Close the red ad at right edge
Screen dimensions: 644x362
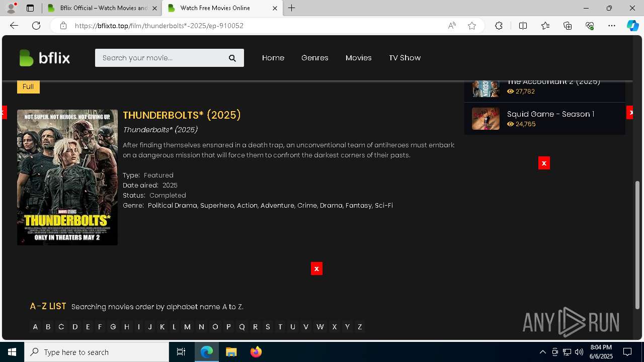tap(629, 113)
